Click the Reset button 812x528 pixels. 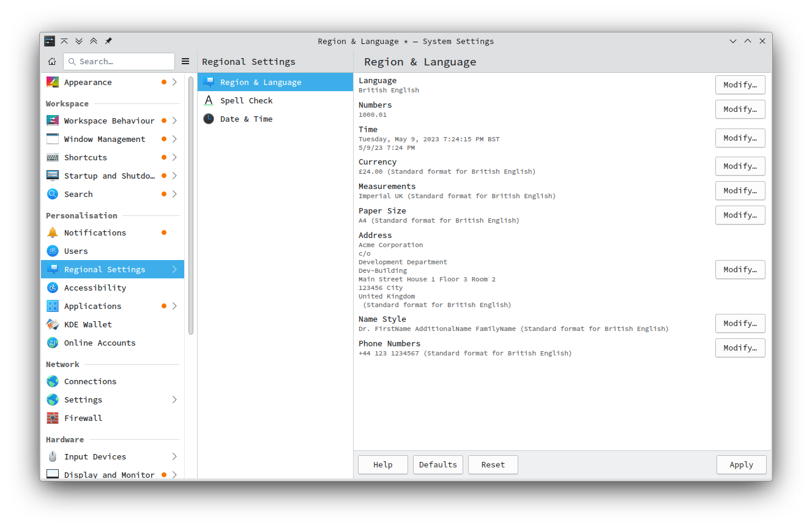(493, 465)
